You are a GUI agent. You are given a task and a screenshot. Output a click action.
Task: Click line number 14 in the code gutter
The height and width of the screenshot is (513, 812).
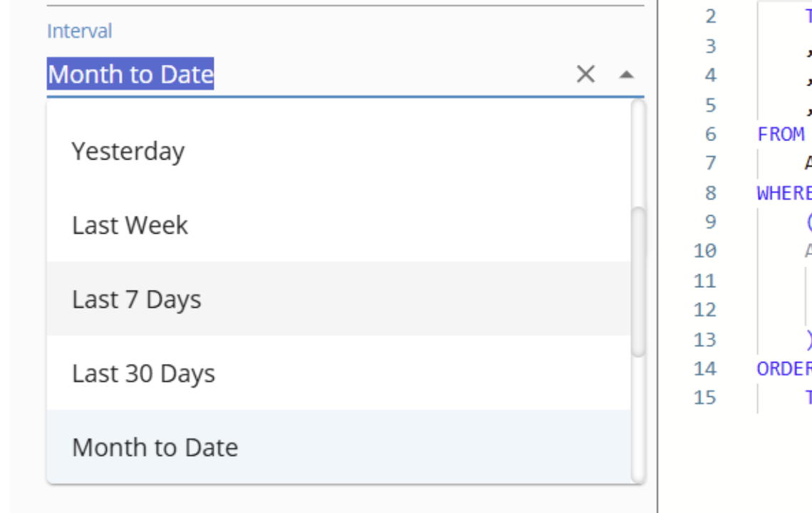pyautogui.click(x=704, y=368)
